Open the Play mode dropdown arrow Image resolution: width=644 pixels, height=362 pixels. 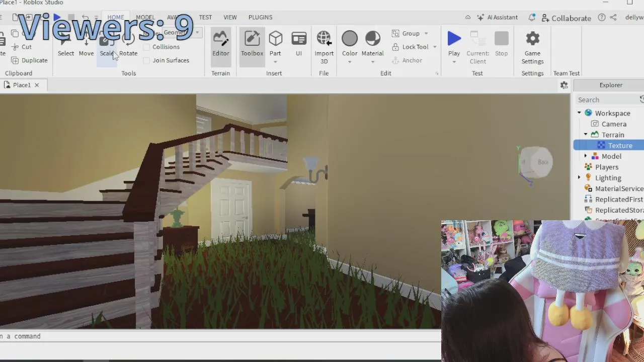point(454,62)
